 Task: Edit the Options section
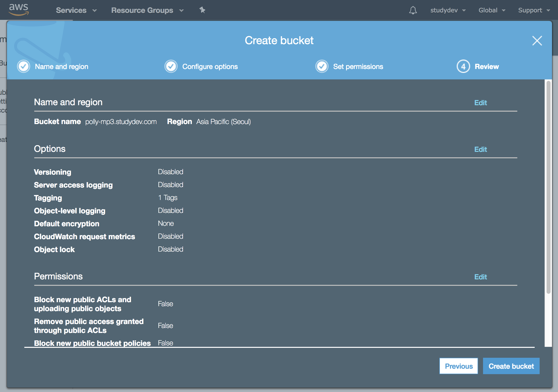[481, 149]
